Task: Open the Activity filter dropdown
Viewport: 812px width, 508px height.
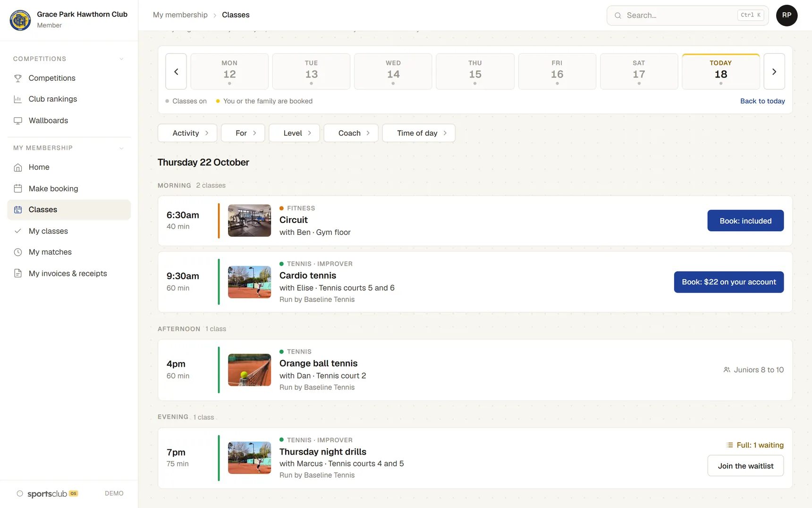Action: (x=187, y=133)
